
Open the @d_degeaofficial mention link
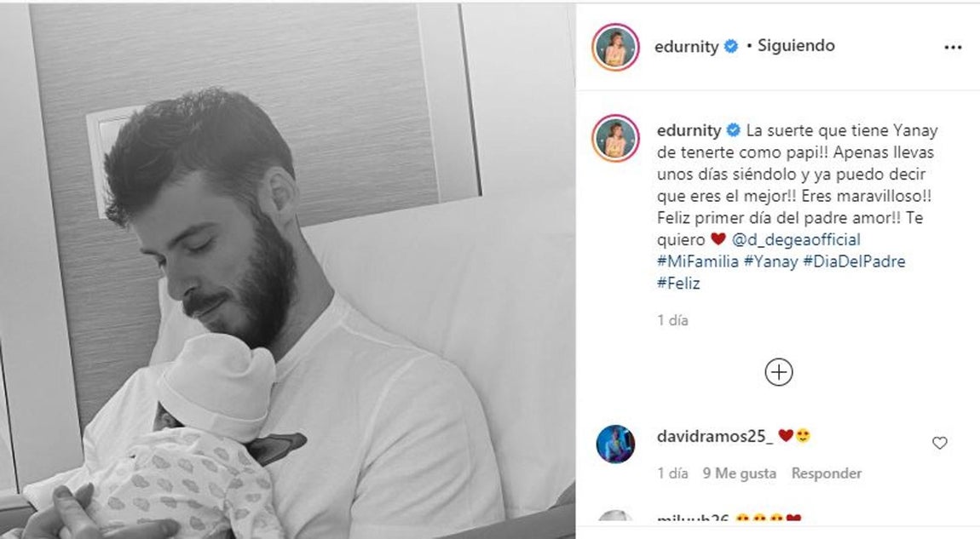click(796, 239)
